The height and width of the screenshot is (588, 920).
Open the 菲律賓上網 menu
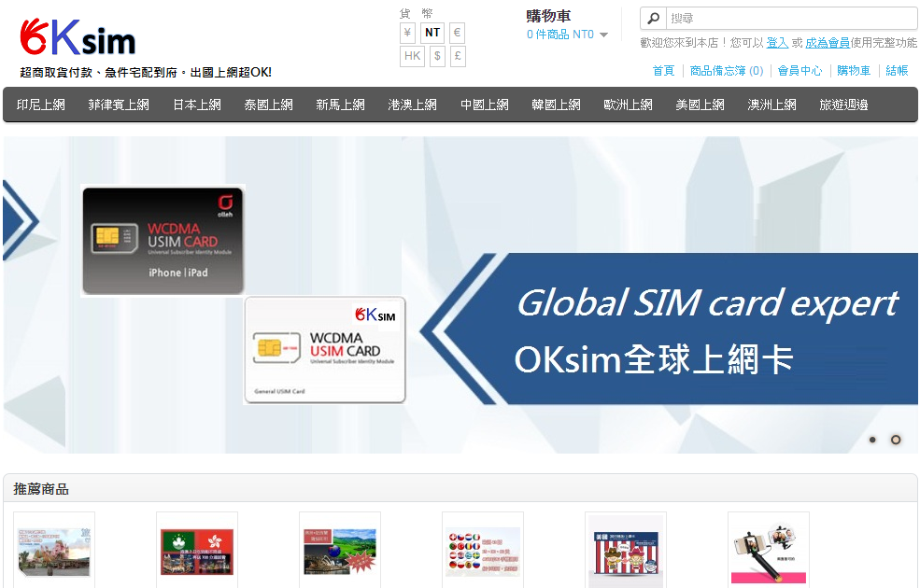119,105
